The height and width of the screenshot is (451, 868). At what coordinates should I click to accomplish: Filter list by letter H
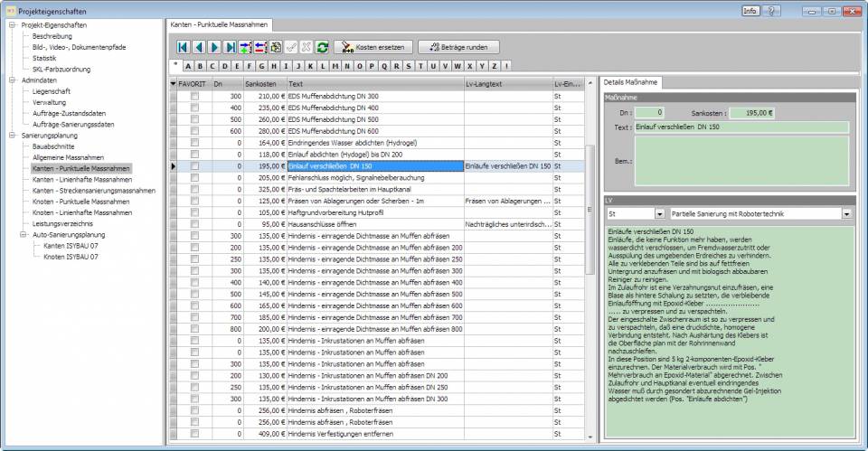click(274, 66)
